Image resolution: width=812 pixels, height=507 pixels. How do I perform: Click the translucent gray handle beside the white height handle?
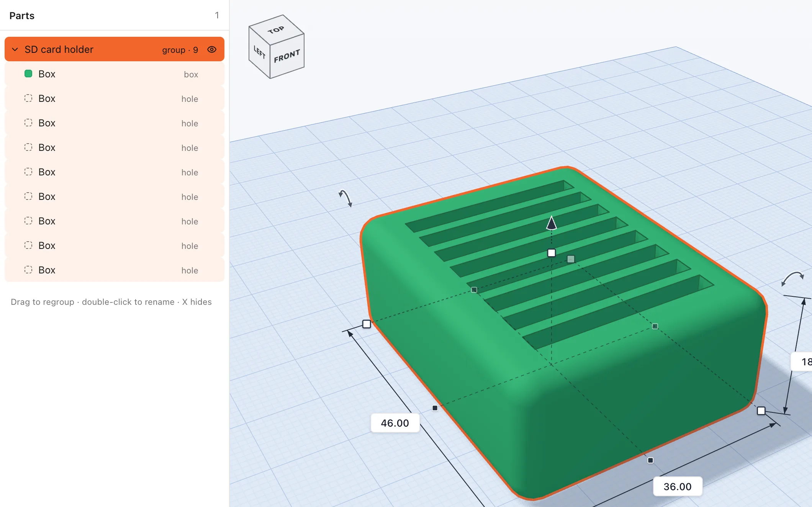pos(571,259)
